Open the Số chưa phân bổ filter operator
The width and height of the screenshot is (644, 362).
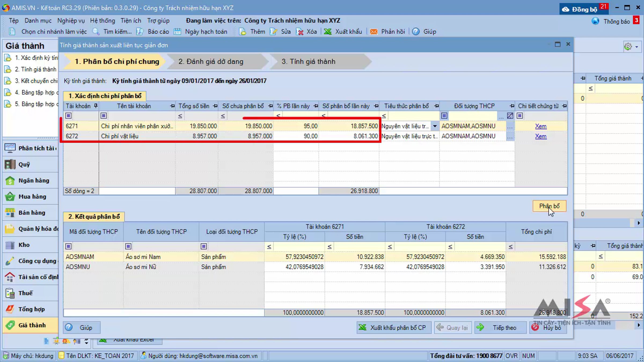(223, 116)
